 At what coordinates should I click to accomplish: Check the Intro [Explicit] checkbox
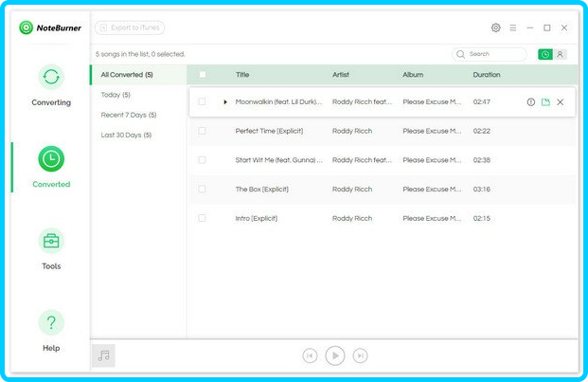pyautogui.click(x=202, y=218)
